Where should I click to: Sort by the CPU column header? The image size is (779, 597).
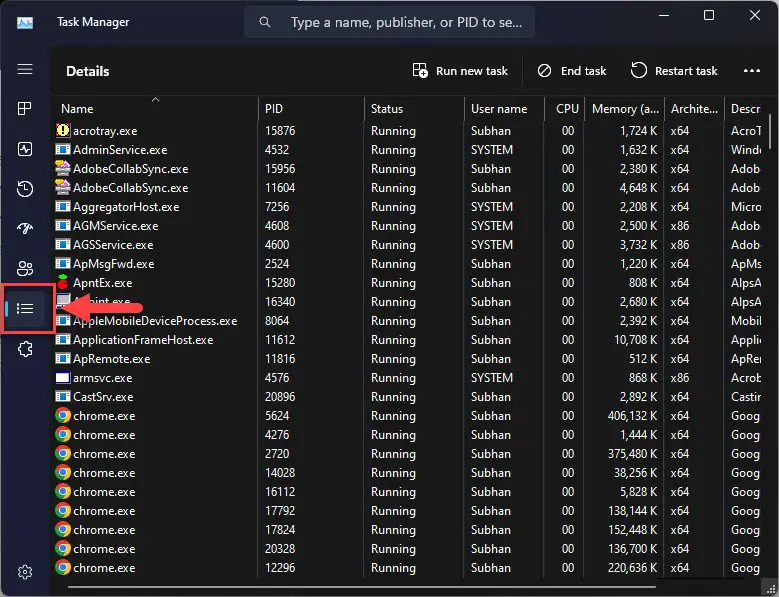pos(564,109)
